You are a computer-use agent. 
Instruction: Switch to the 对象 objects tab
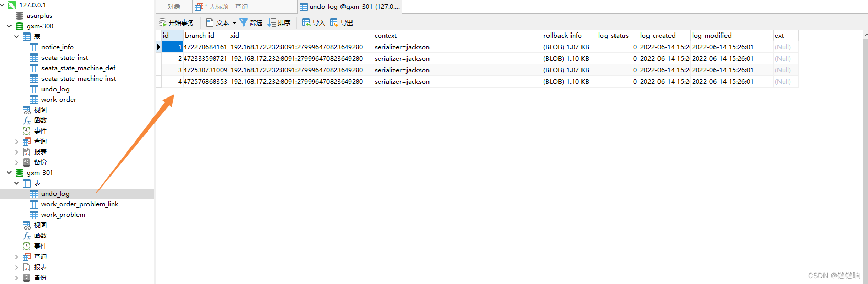pos(174,7)
